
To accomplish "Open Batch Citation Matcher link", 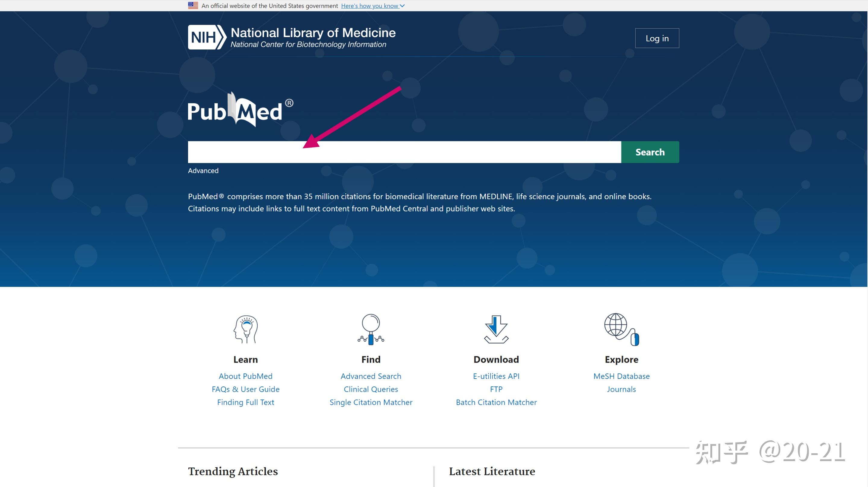I will [x=496, y=402].
